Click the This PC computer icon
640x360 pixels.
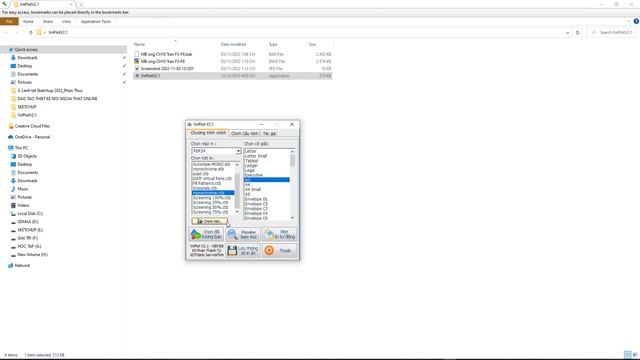11,148
